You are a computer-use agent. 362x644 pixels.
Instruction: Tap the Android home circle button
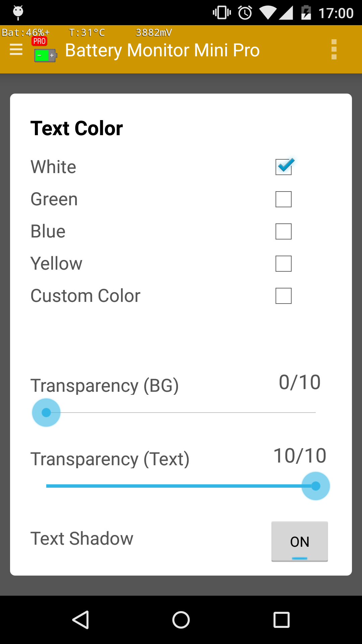pyautogui.click(x=181, y=620)
